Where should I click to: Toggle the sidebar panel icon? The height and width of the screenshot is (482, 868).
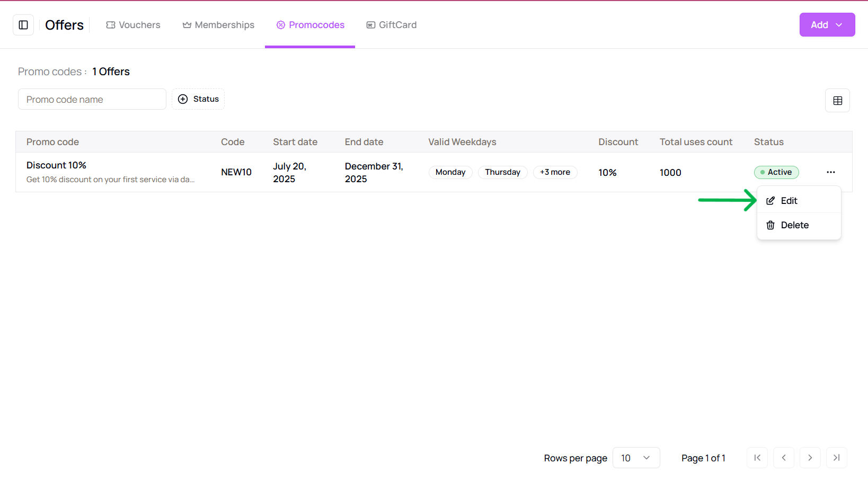tap(23, 25)
